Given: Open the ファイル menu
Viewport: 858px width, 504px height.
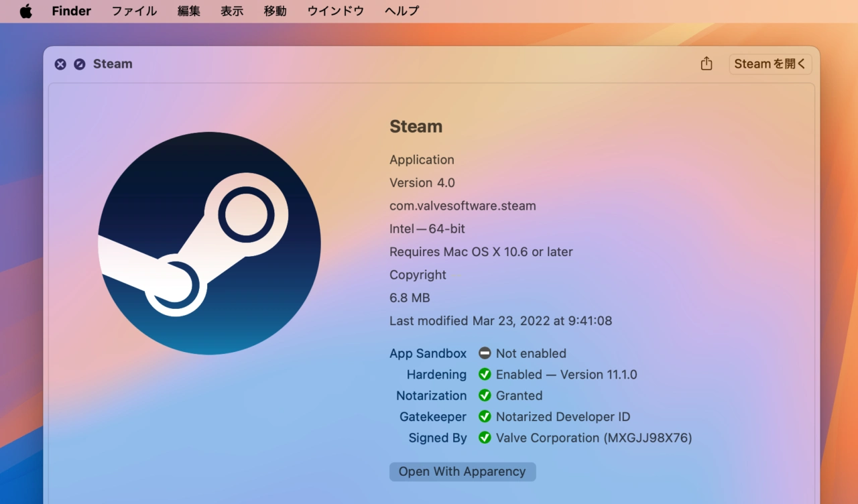Looking at the screenshot, I should point(134,11).
